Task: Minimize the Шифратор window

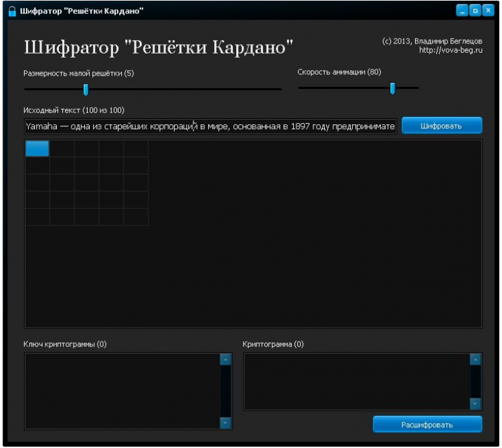Action: click(462, 11)
